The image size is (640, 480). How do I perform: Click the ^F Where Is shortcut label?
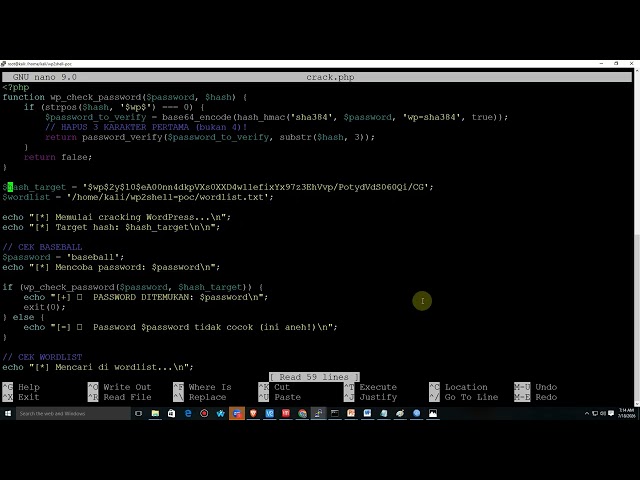(202, 387)
